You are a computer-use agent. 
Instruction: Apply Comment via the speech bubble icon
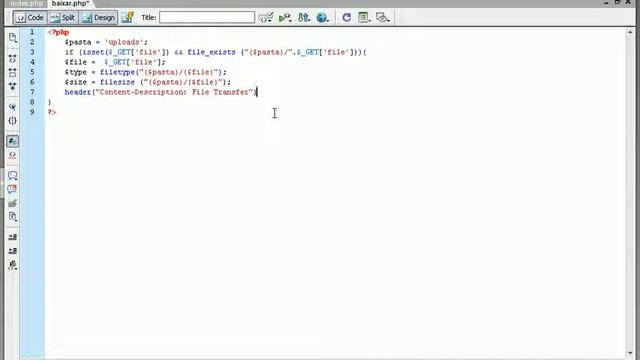(x=13, y=176)
